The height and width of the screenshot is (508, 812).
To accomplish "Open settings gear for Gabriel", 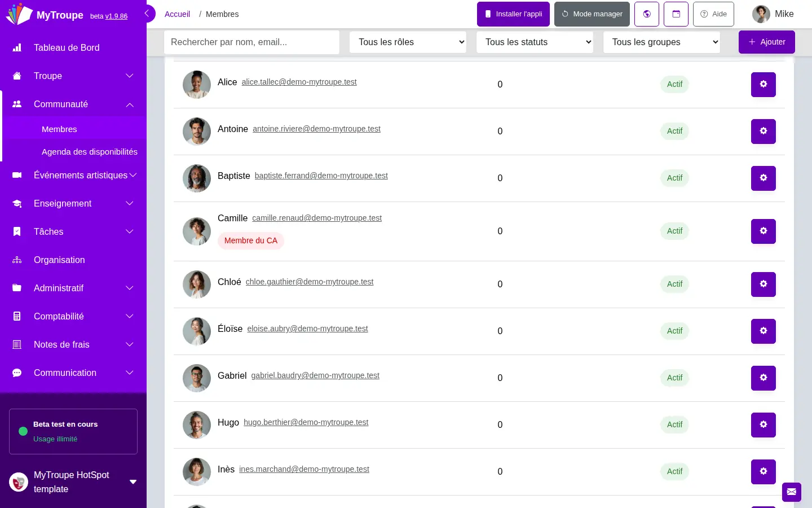I will (764, 378).
